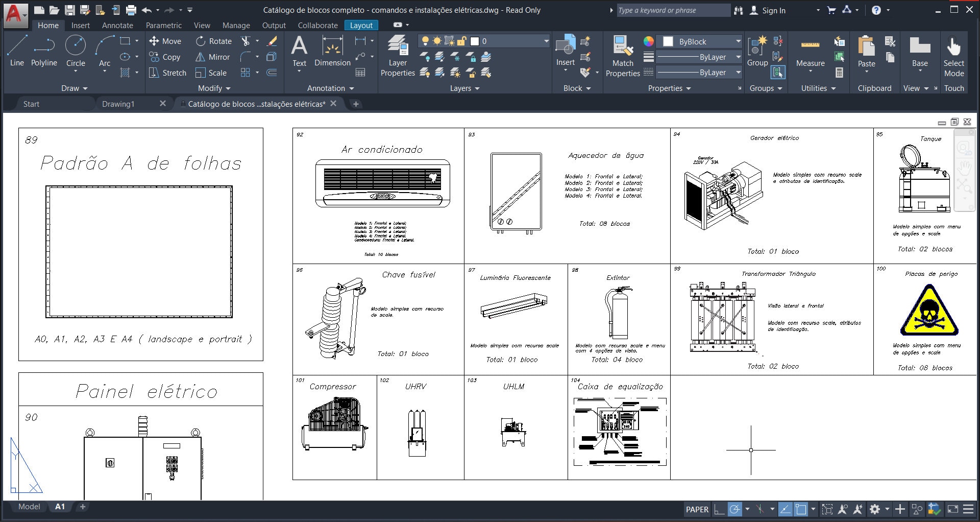Open the Annotate ribbon tab
This screenshot has width=980, height=522.
(x=117, y=25)
